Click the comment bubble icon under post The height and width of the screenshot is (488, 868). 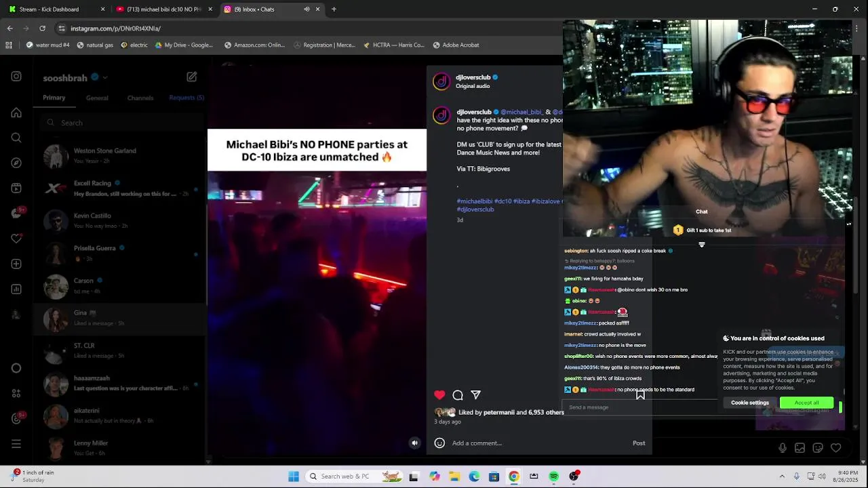(x=458, y=395)
